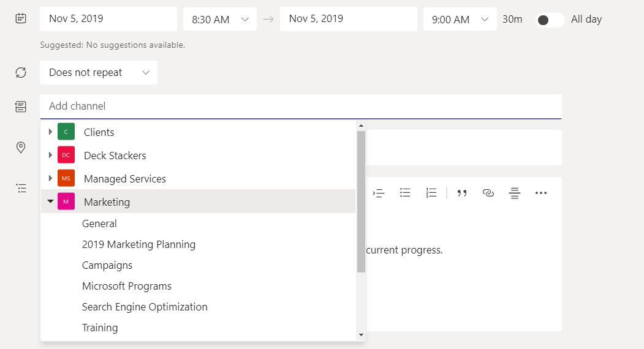Viewport: 644px width, 349px height.
Task: Click the increase indent icon in toolbar
Action: (x=379, y=193)
